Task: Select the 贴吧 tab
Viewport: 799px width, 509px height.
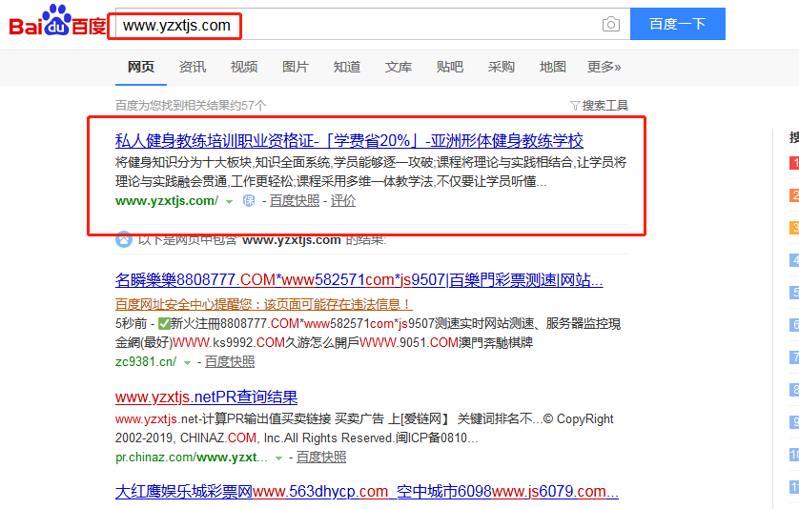Action: click(449, 67)
